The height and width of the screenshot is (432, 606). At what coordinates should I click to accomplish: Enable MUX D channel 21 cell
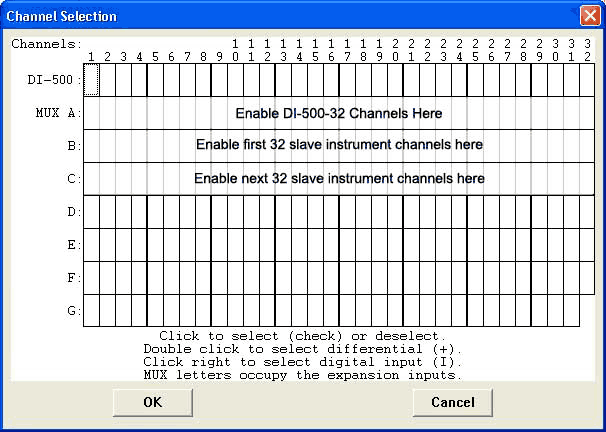pos(411,212)
